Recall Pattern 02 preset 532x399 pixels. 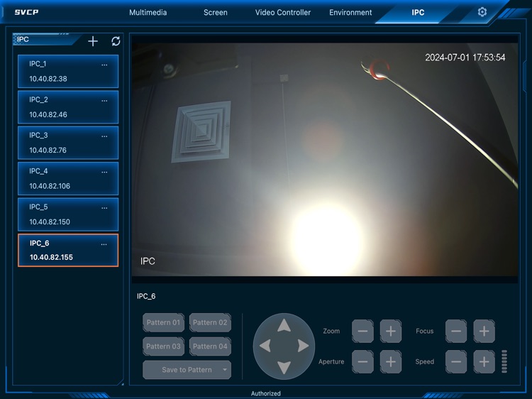[210, 322]
